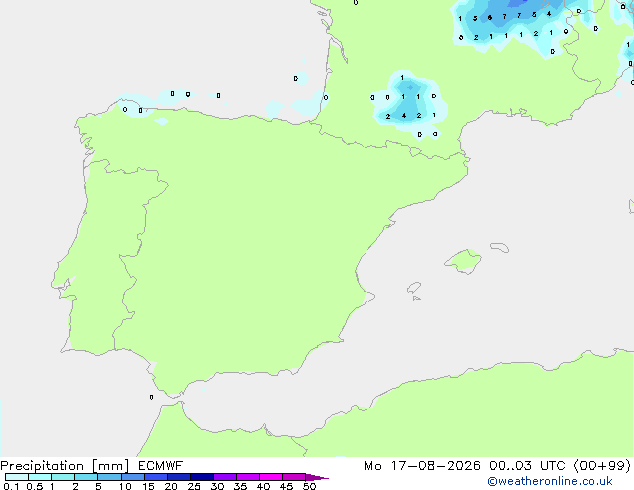634x490 pixels.
Task: Pick the 25–30 mm dark blue legend swatch
Action: (201, 477)
